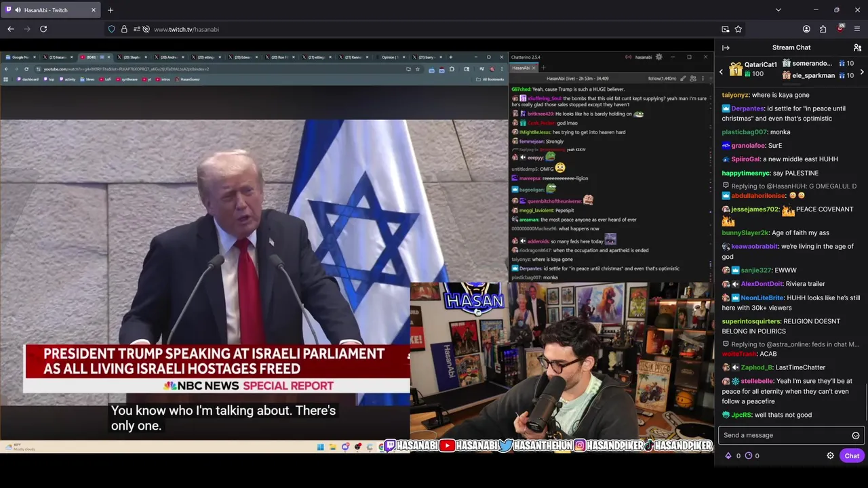The width and height of the screenshot is (868, 488).
Task: Show previous gift leaderboard entries
Action: coord(721,71)
